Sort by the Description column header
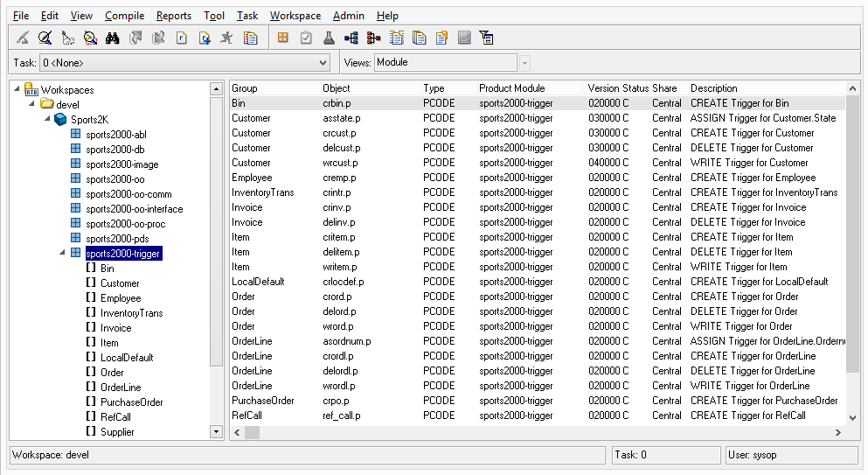Viewport: 868px width, 475px height. pyautogui.click(x=767, y=88)
